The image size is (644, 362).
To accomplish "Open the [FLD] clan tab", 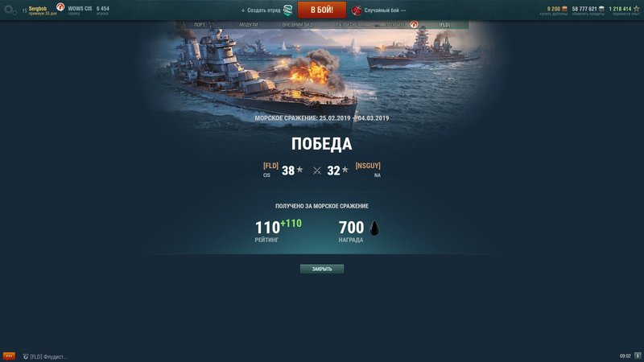I will pos(444,25).
